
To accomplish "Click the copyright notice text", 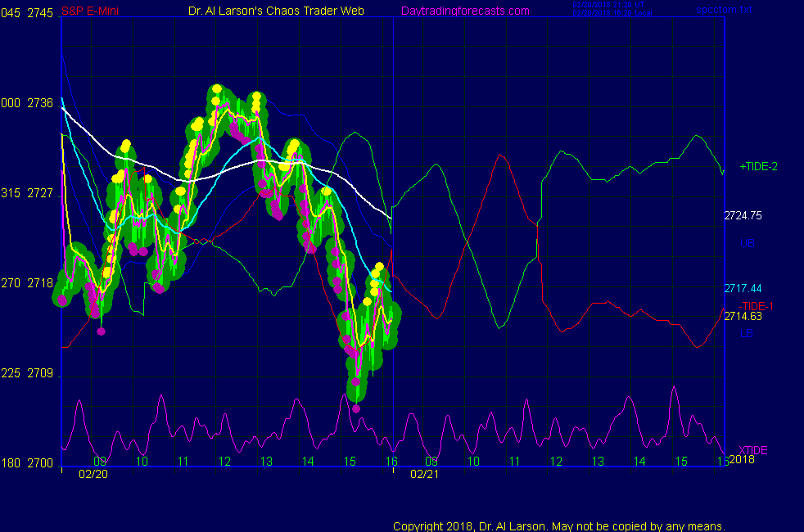I will click(559, 525).
